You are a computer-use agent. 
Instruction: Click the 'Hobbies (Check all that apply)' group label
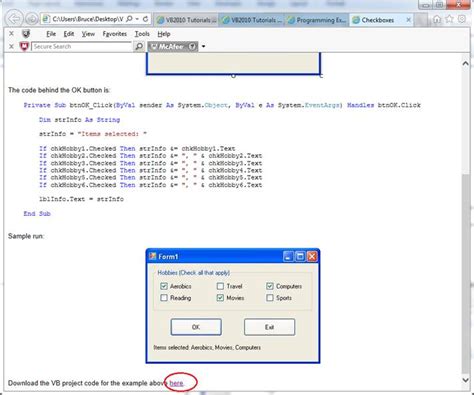click(x=193, y=273)
